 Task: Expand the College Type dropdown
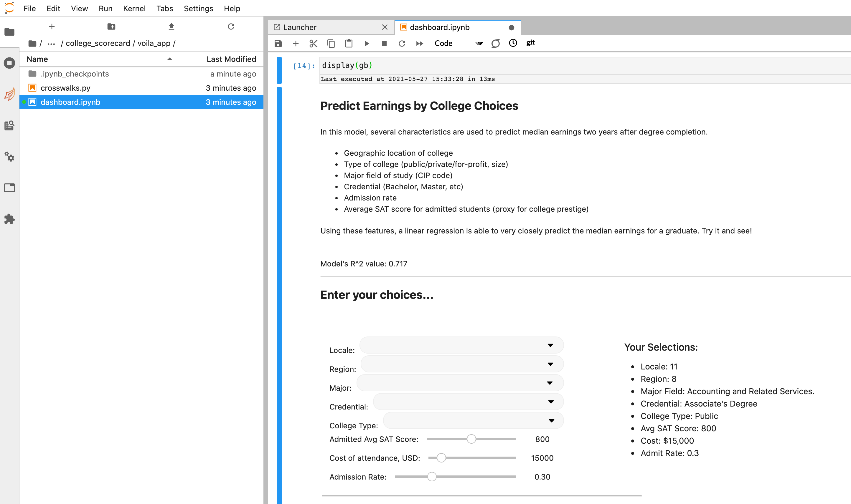[x=473, y=420]
